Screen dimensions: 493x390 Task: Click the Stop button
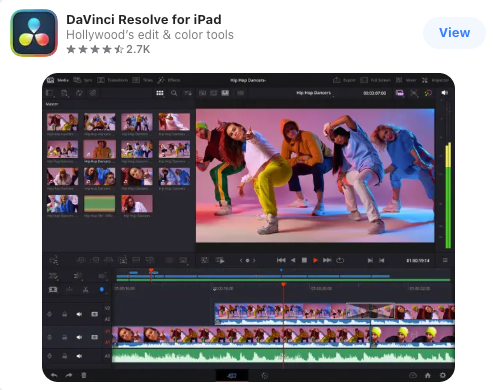[304, 260]
